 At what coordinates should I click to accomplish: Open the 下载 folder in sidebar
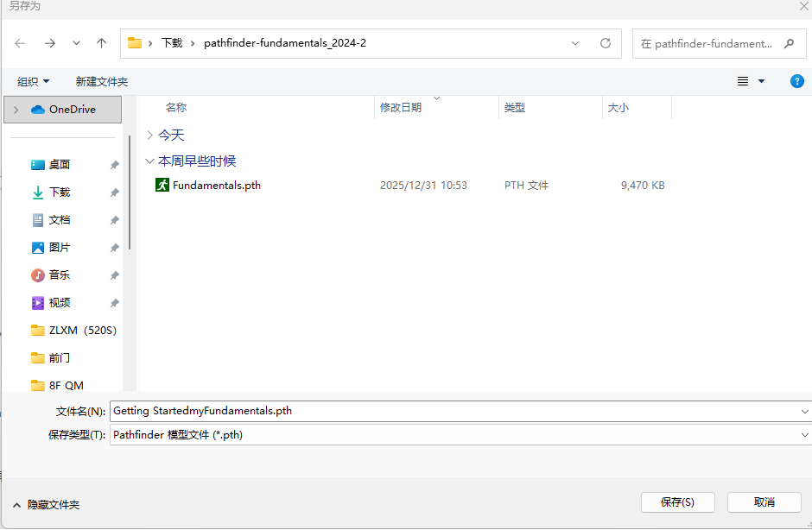tap(59, 192)
